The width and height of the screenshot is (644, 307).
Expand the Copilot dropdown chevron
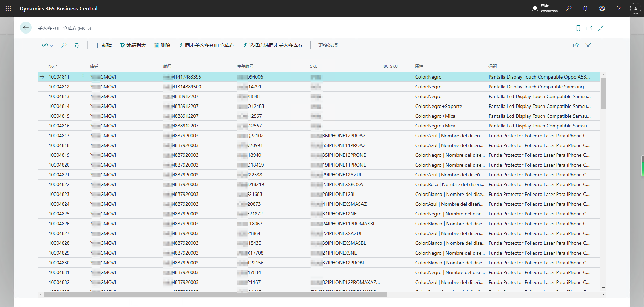pos(52,46)
